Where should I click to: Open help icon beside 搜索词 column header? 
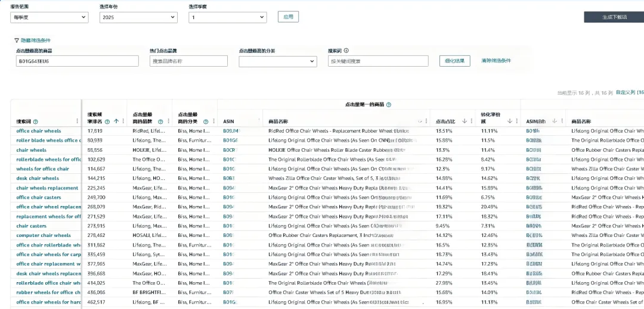coord(35,121)
